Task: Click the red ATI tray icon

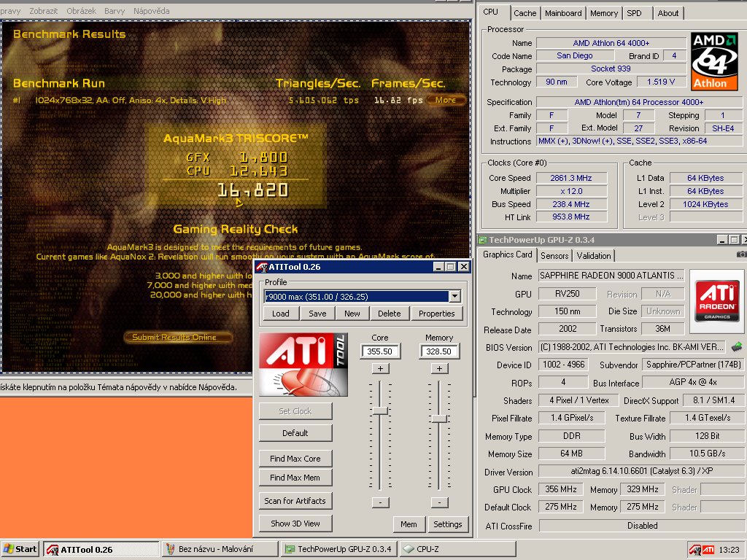Action: point(708,550)
